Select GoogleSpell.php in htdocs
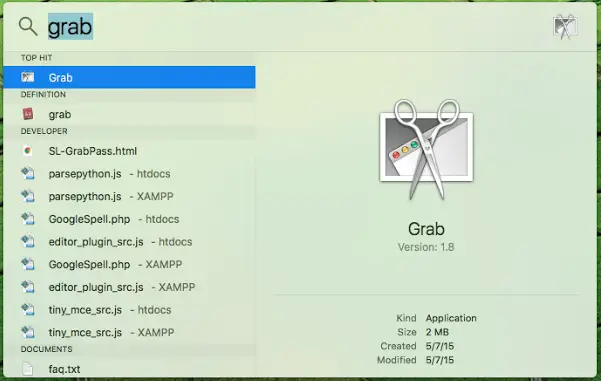Image resolution: width=601 pixels, height=381 pixels. tap(130, 219)
